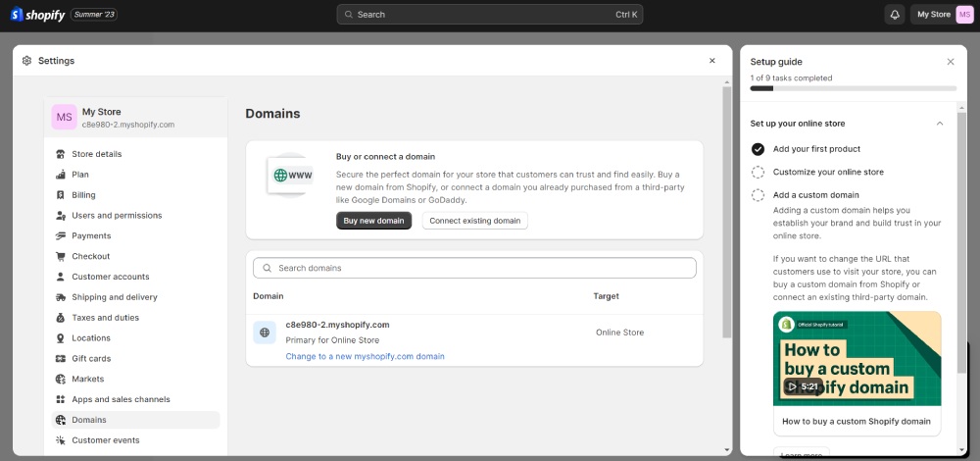Toggle the Add your first product checkmark
This screenshot has height=461, width=980.
pyautogui.click(x=758, y=149)
